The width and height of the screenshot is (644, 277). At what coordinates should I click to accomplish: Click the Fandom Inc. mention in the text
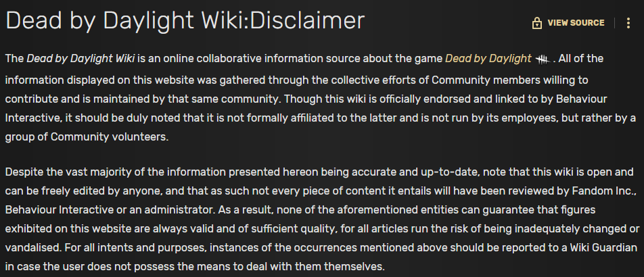pyautogui.click(x=604, y=191)
